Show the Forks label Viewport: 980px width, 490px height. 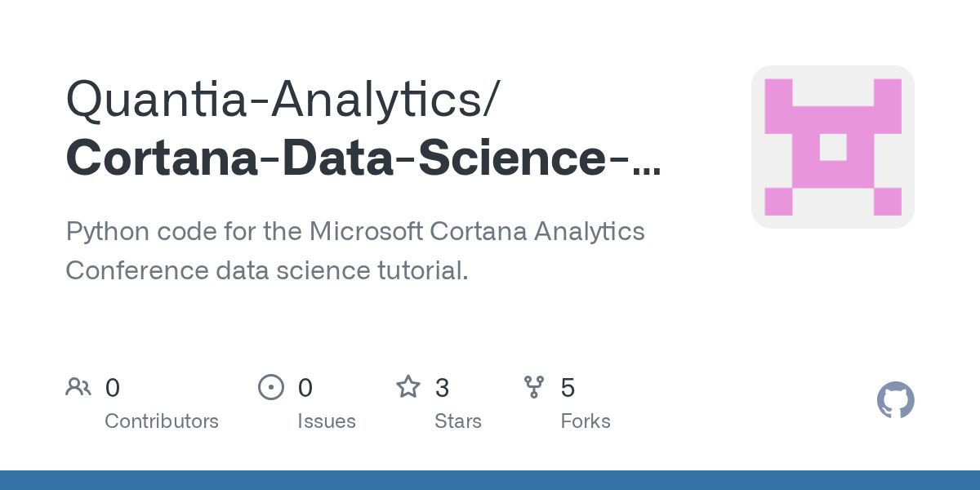[586, 421]
